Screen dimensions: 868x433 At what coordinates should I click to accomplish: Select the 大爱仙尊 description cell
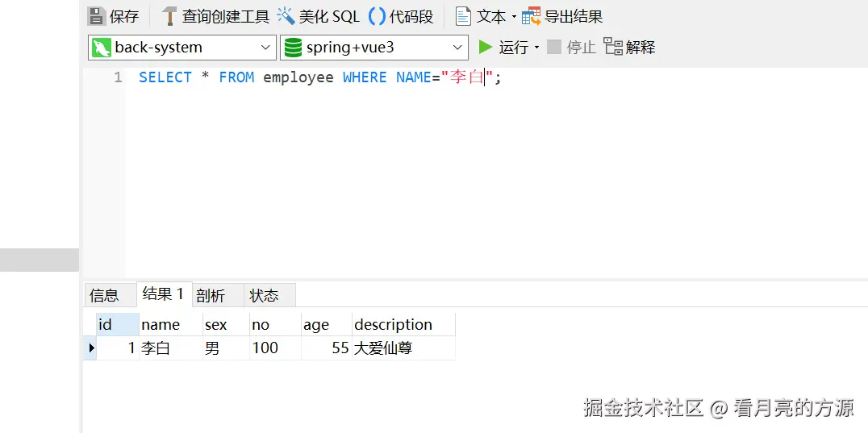coord(403,348)
